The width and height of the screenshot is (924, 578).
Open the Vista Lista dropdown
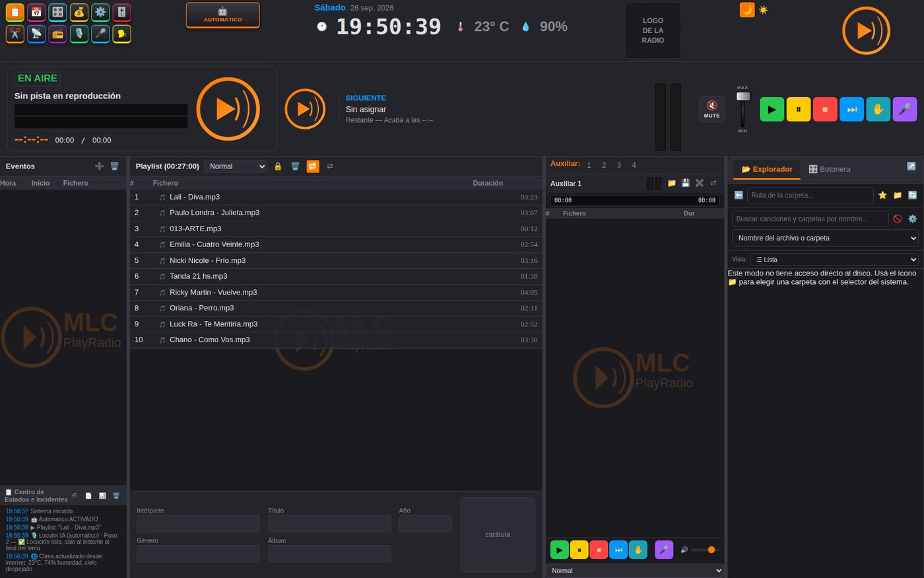tap(834, 260)
